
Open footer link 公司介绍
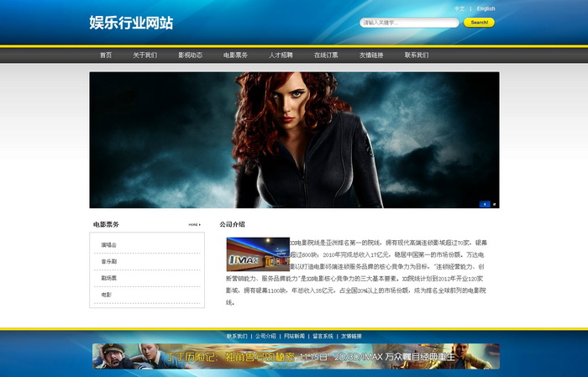point(265,336)
